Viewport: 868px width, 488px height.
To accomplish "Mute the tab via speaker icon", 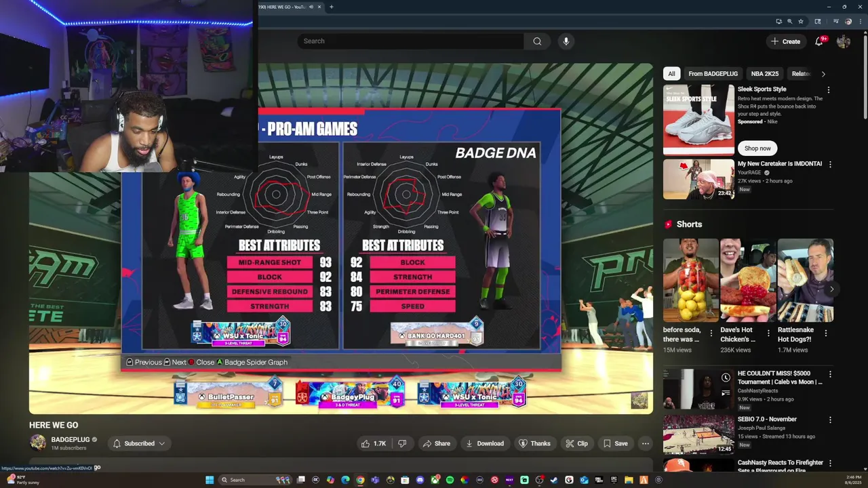I will pos(311,7).
